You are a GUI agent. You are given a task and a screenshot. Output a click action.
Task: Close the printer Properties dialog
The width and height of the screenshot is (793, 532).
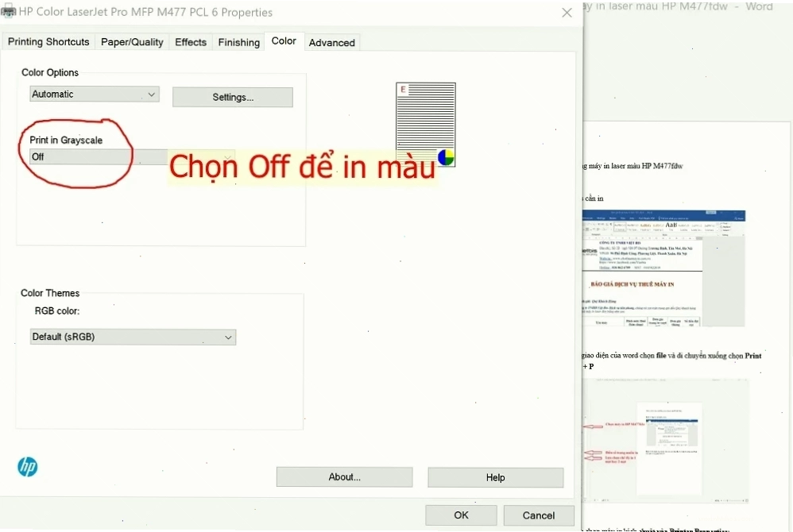[567, 13]
